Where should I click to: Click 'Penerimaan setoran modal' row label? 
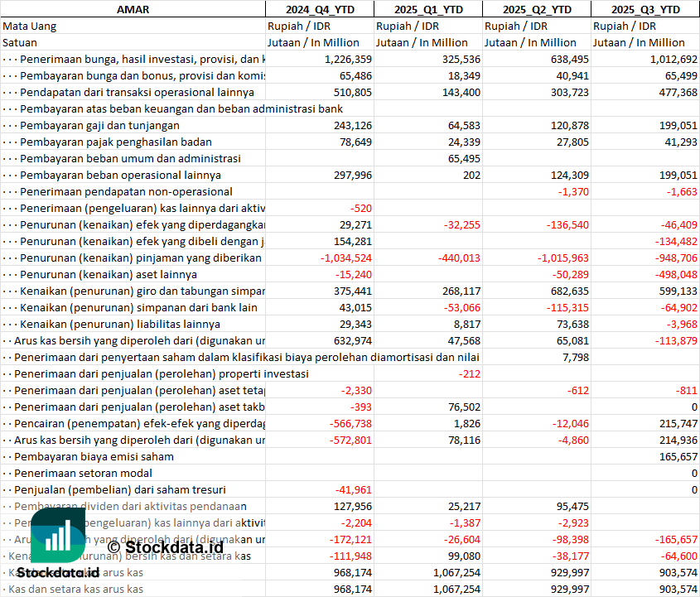[x=83, y=473]
